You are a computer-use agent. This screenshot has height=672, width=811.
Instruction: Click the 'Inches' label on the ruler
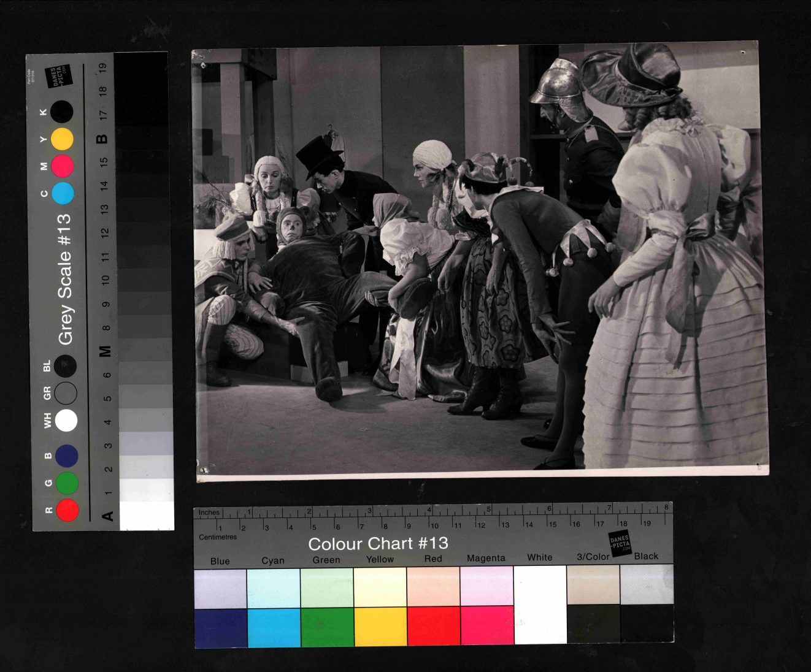click(x=209, y=513)
